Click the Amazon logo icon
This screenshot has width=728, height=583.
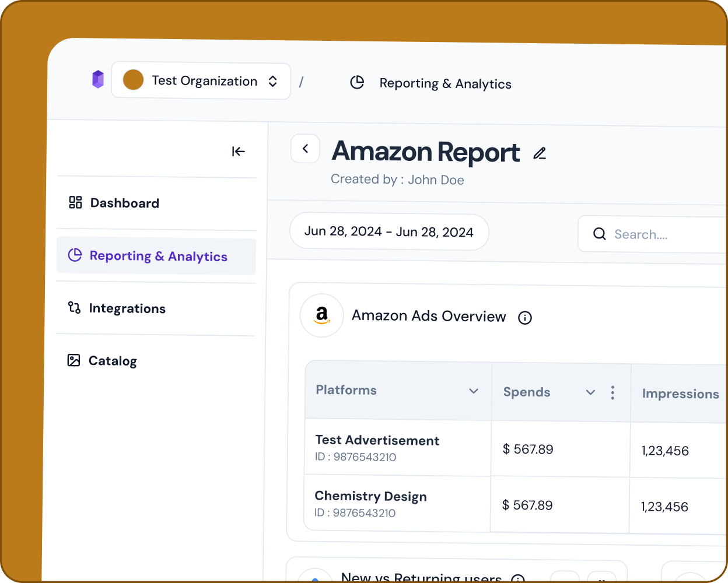click(321, 315)
